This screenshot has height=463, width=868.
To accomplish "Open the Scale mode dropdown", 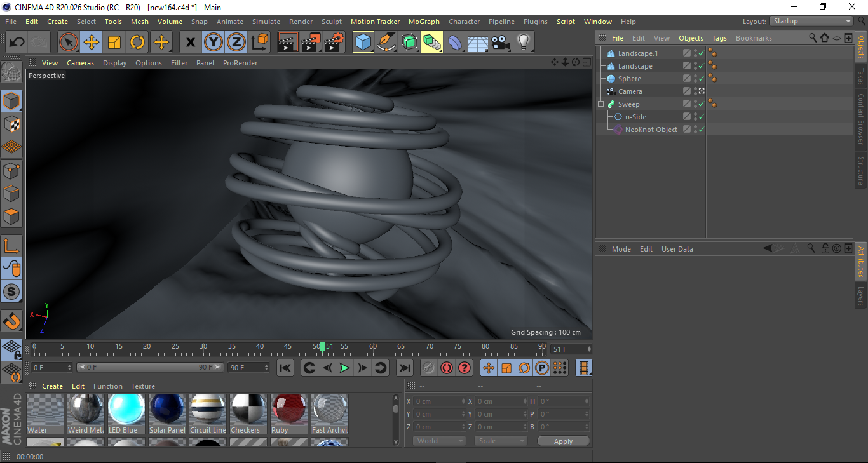I will tap(501, 441).
